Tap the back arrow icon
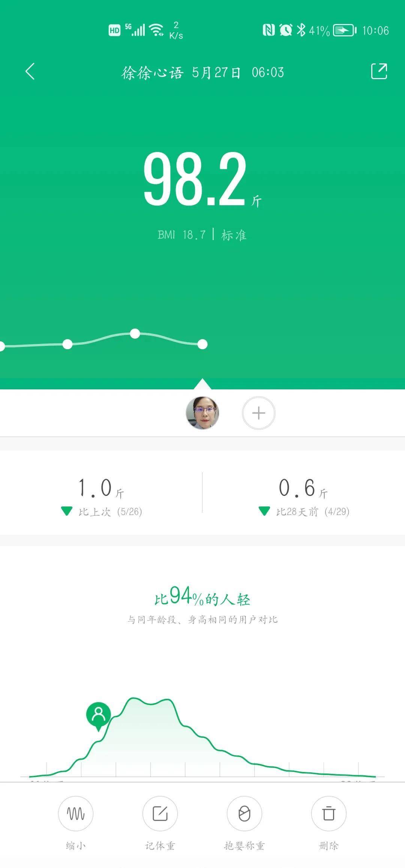The height and width of the screenshot is (868, 405). tap(30, 71)
